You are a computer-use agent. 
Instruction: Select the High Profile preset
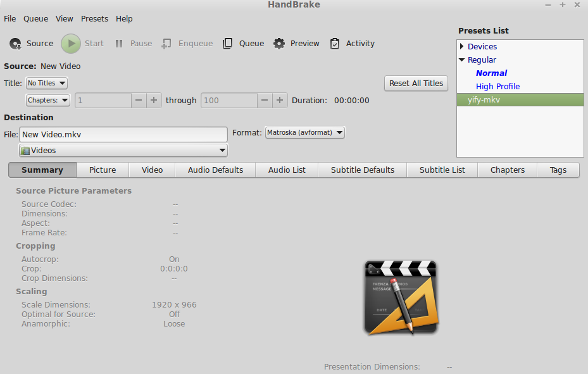497,87
